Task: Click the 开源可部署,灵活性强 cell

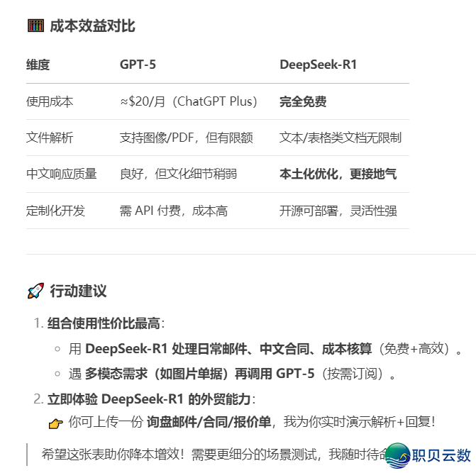Action: [x=338, y=211]
